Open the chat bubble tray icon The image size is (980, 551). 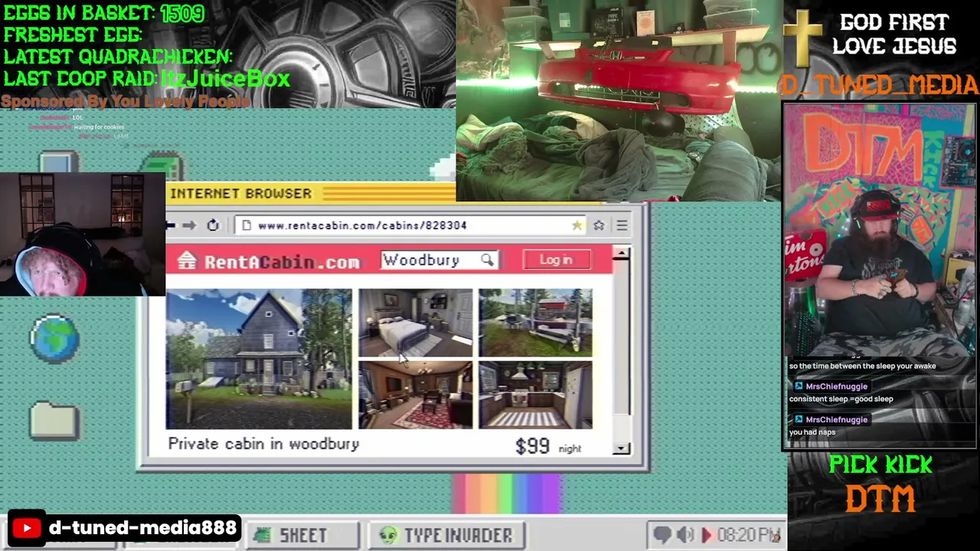tap(662, 535)
